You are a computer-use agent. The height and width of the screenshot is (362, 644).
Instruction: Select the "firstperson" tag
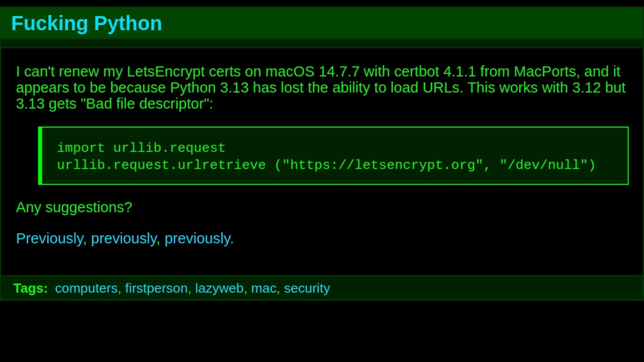156,288
